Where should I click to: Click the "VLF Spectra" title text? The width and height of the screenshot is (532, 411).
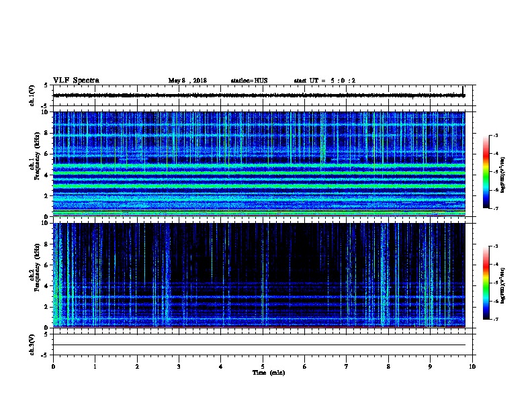76,81
